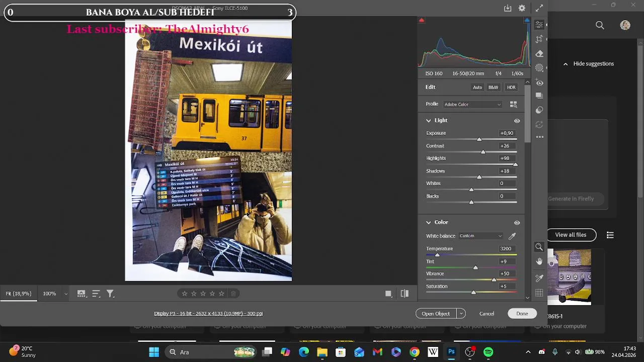Click the Exposure slider handle
Screen dimensions: 644x362
479,139
